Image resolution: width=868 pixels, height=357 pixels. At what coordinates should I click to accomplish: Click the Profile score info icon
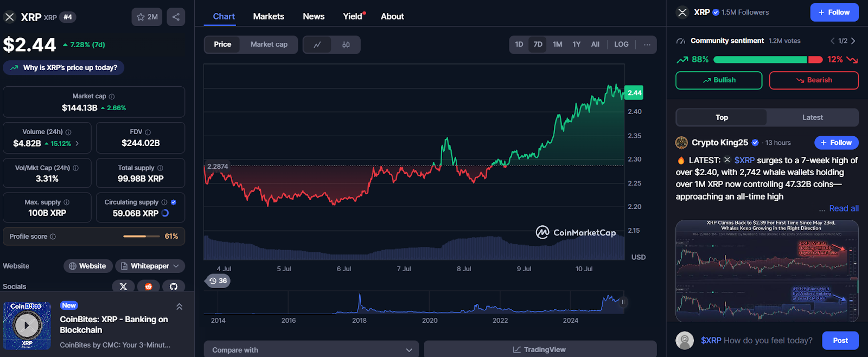53,237
